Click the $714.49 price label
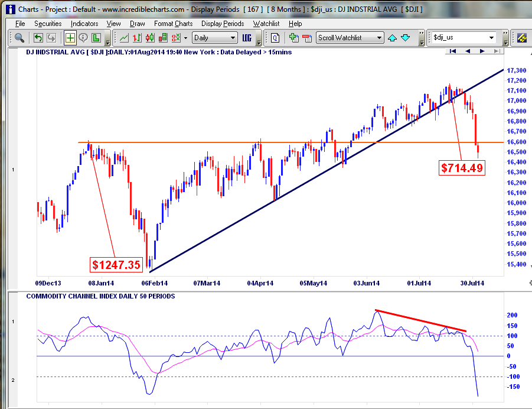 coord(462,167)
